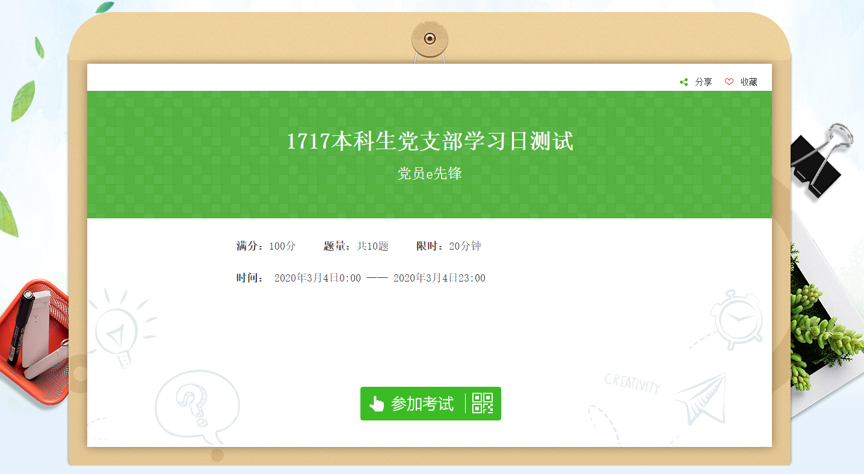The height and width of the screenshot is (474, 864).
Task: Click the green share icon
Action: tap(684, 82)
